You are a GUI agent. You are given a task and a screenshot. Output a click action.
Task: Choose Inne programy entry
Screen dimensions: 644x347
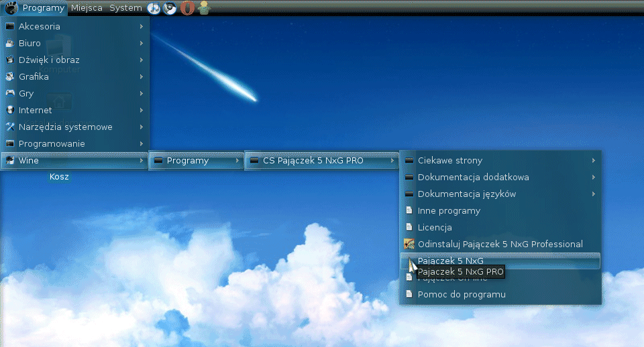500,211
